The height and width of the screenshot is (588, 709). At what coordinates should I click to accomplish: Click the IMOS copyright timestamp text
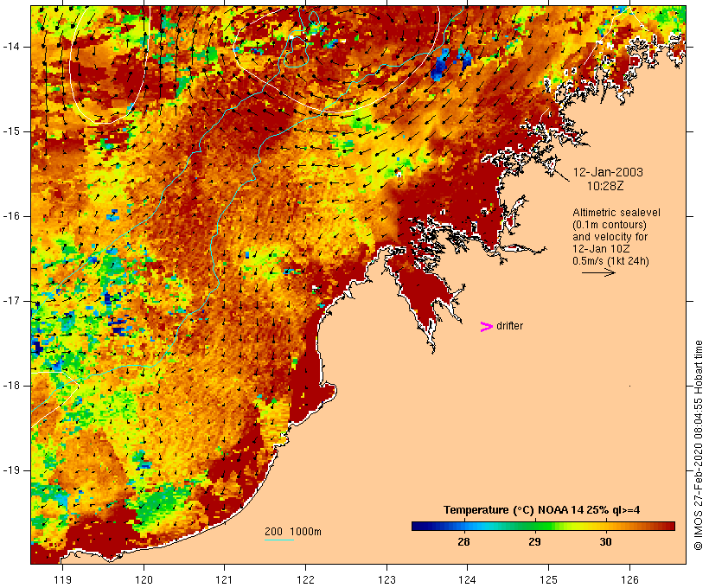(698, 445)
